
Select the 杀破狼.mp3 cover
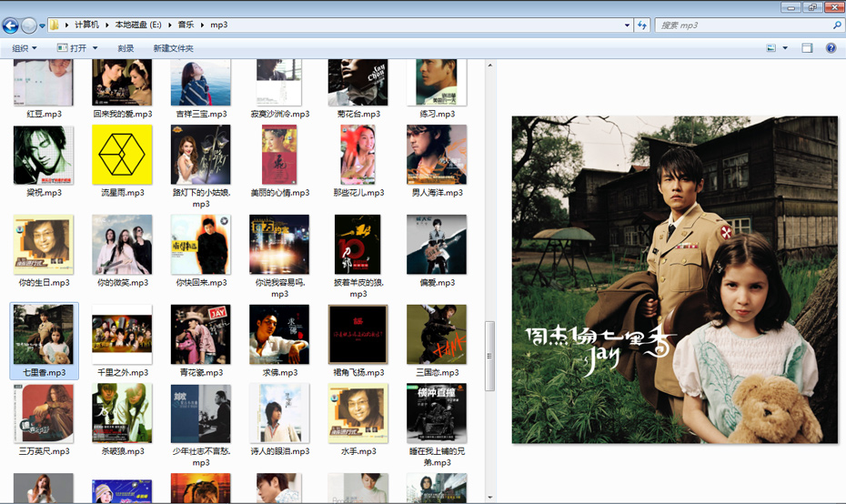[x=122, y=413]
